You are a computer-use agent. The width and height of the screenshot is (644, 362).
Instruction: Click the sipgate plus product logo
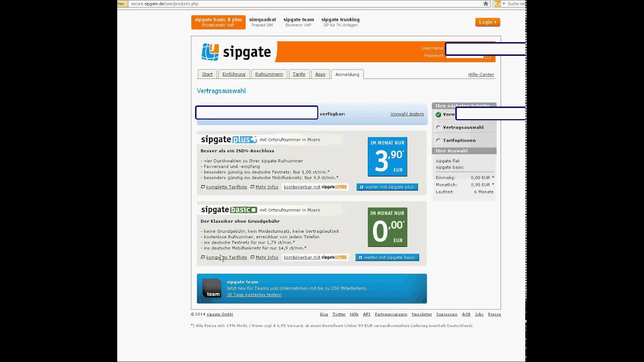pos(229,139)
